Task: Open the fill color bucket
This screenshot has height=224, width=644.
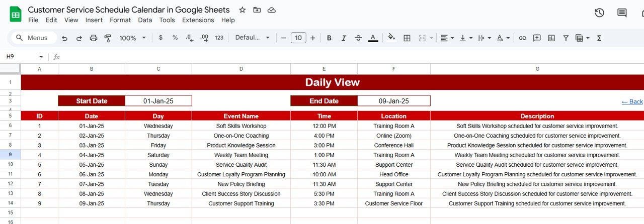Action: [x=391, y=38]
